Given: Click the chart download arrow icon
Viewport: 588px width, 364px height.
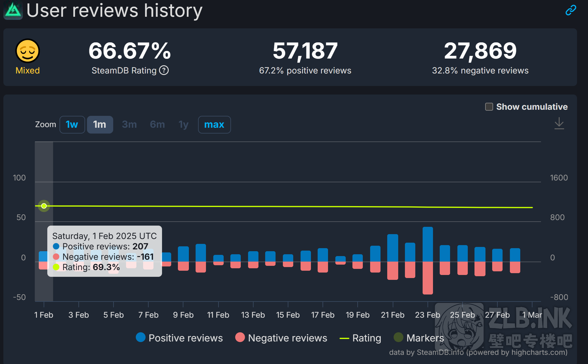Looking at the screenshot, I should click(559, 123).
